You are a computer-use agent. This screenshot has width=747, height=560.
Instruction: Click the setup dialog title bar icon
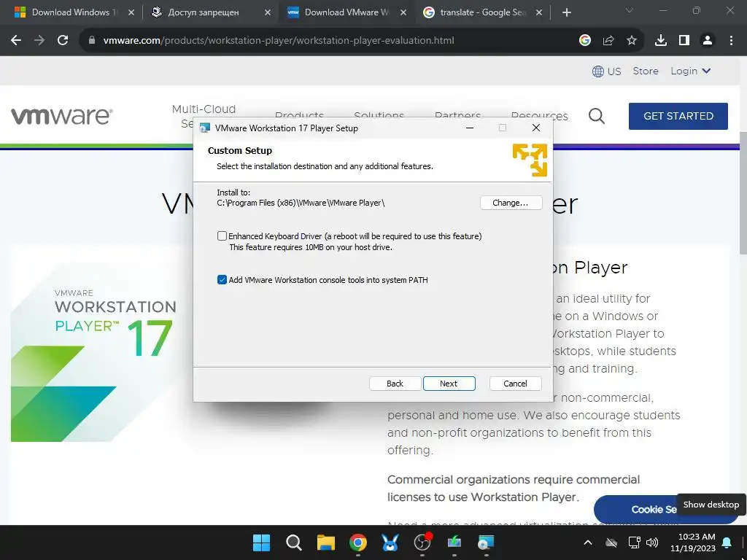pyautogui.click(x=205, y=128)
